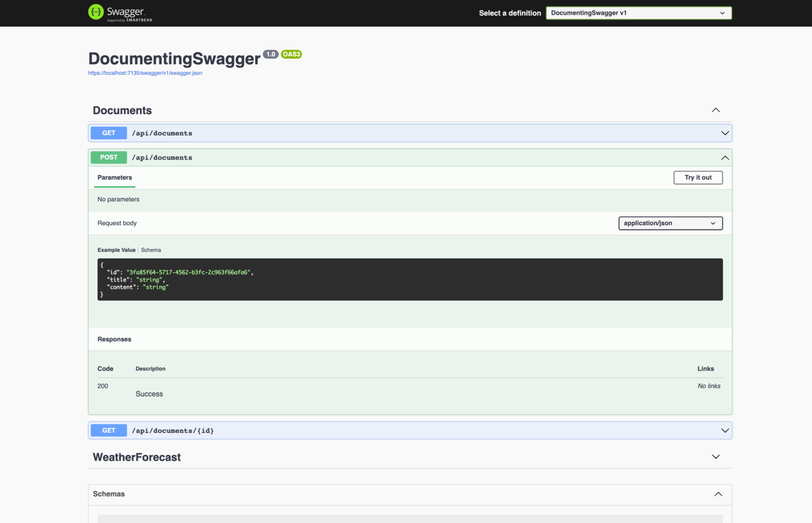Click the Try it out button
The width and height of the screenshot is (812, 523).
[698, 178]
